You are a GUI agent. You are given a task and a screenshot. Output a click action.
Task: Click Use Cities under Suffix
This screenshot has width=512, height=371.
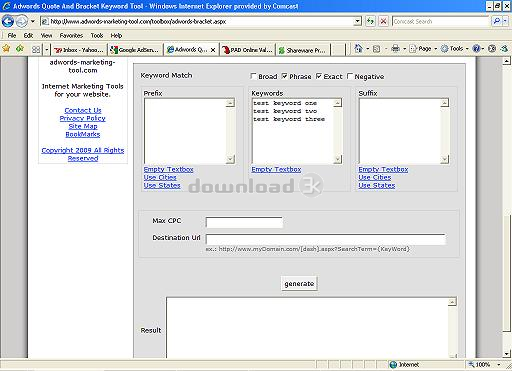[375, 177]
